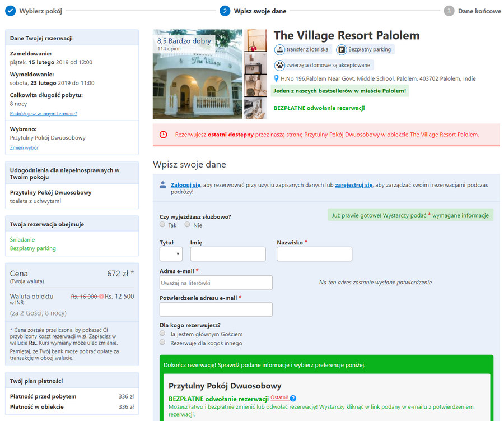Click the 'Jeden z naszych bestsellerów' badge
Viewport: 504px width, 421px height.
(x=340, y=91)
